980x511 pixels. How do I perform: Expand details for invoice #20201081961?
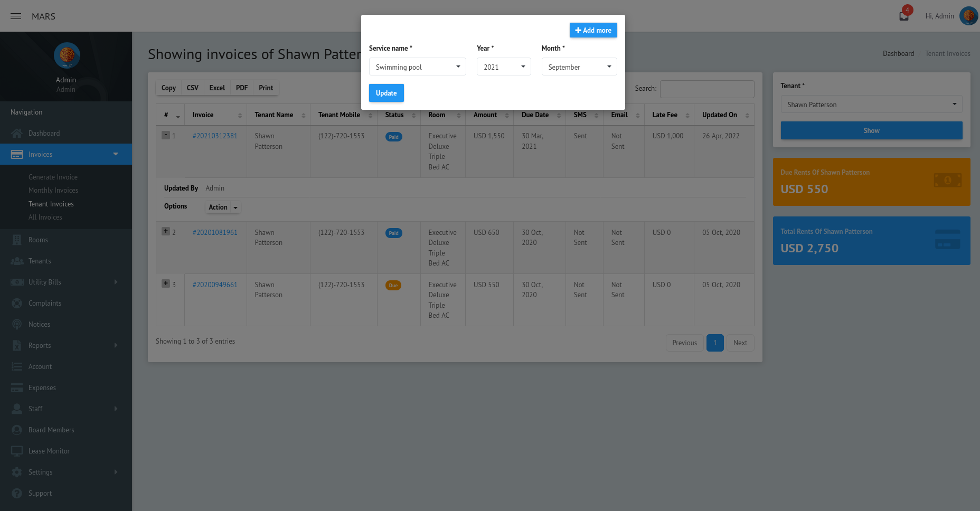[165, 230]
